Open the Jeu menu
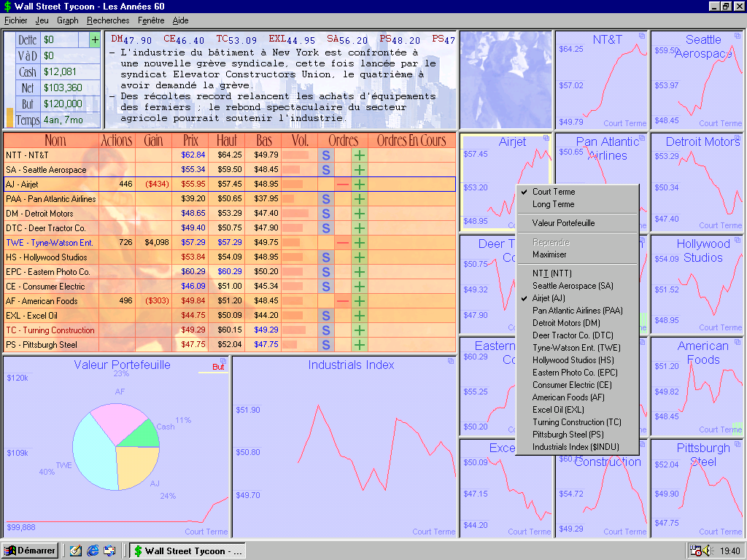 click(42, 20)
